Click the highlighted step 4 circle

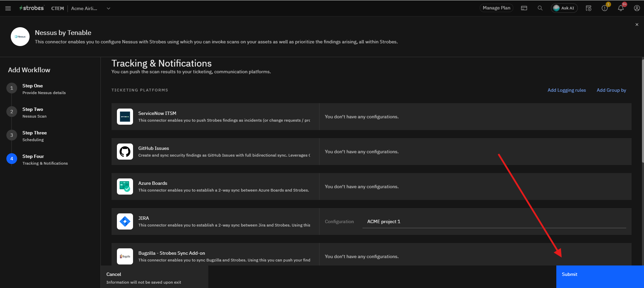coord(12,159)
